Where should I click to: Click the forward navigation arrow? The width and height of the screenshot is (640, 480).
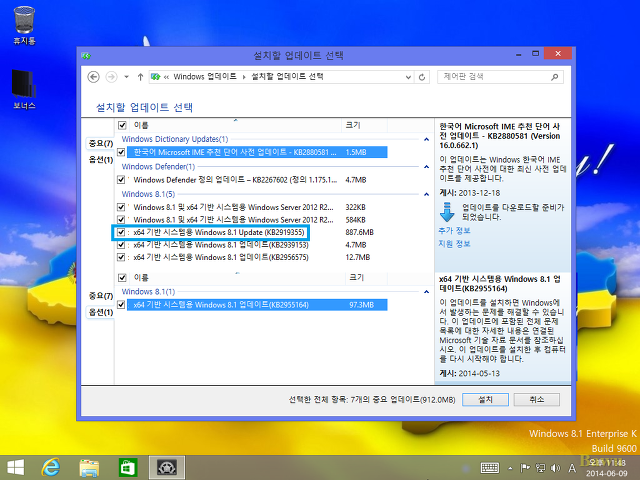[x=111, y=77]
